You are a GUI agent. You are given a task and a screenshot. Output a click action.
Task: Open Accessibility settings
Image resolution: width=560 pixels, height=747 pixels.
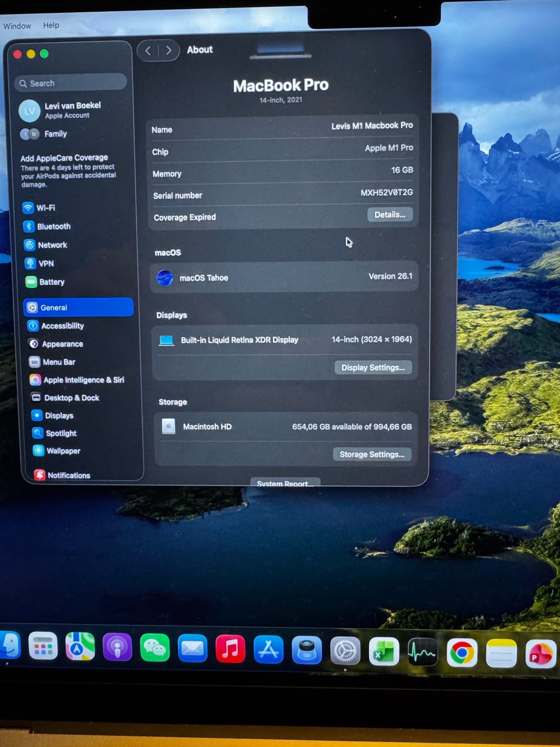(56, 326)
